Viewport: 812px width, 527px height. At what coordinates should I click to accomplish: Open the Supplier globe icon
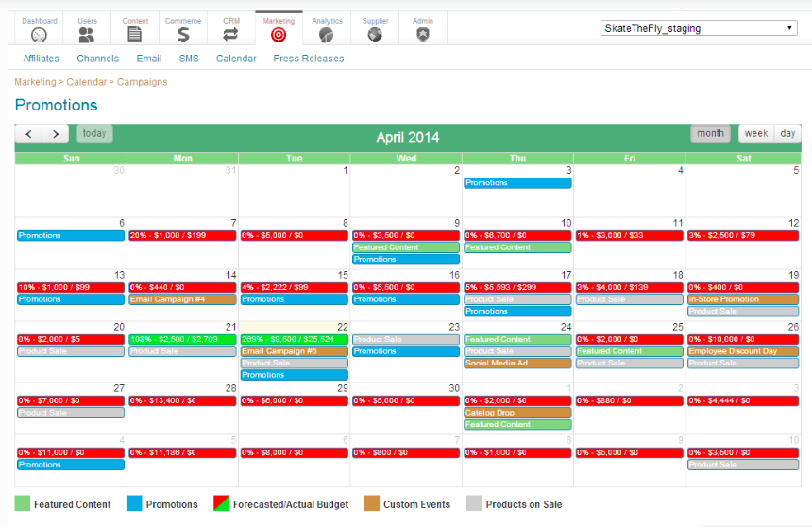click(x=375, y=35)
